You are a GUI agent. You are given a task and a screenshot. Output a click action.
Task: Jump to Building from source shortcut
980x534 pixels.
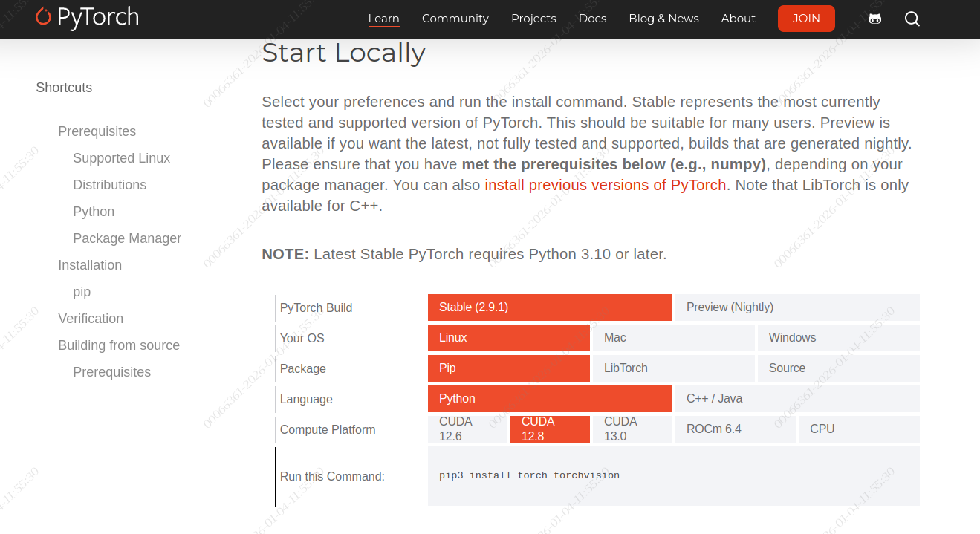pyautogui.click(x=119, y=345)
